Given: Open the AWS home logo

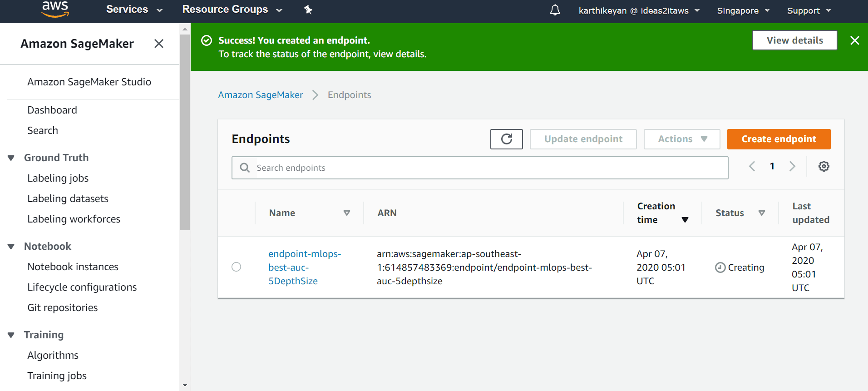Looking at the screenshot, I should pyautogui.click(x=55, y=9).
